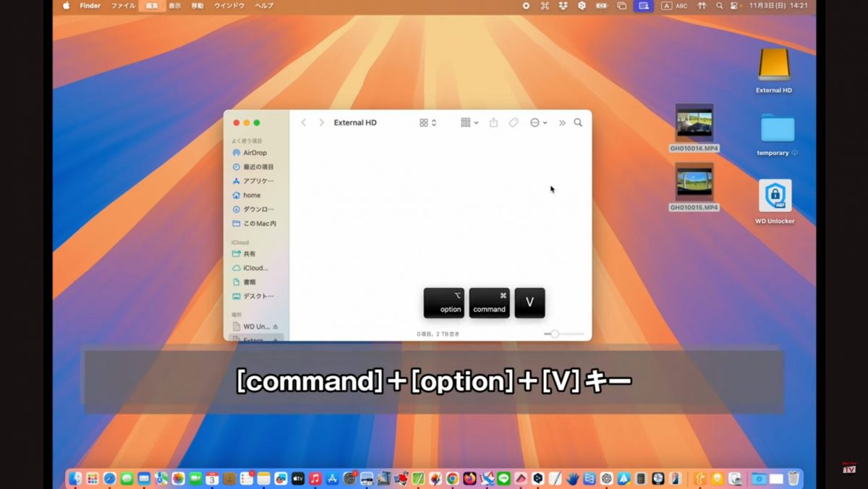
Task: Select the temporary folder on desktop
Action: coord(778,135)
